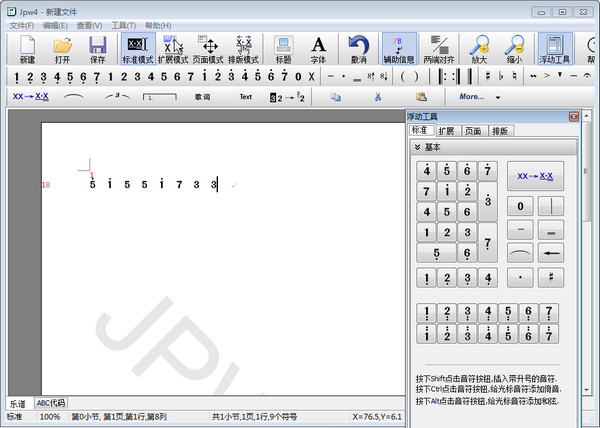Click the 0 rest note button
The width and height of the screenshot is (600, 428).
(519, 206)
